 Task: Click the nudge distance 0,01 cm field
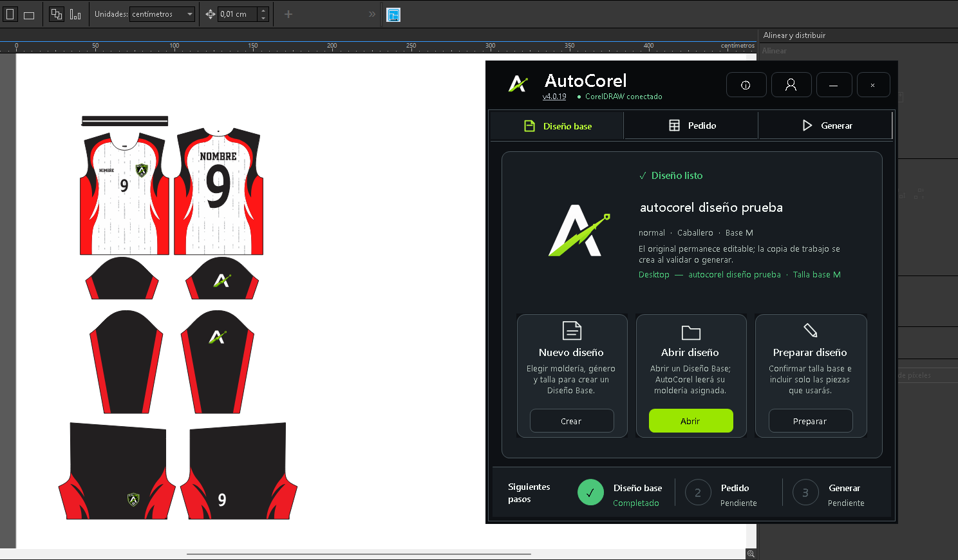(x=238, y=14)
